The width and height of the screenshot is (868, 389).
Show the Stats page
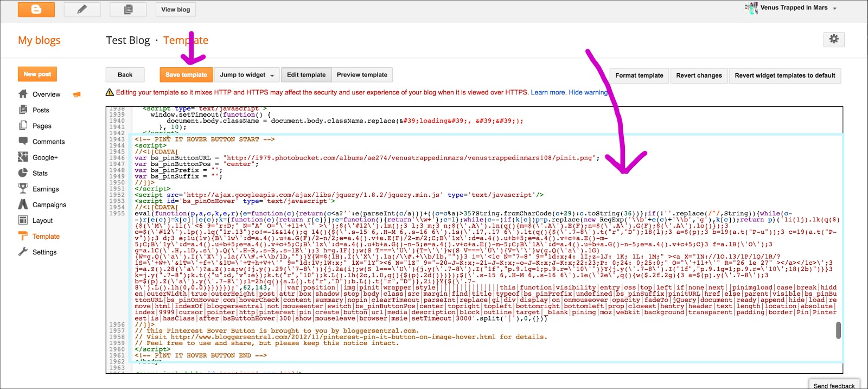40,173
